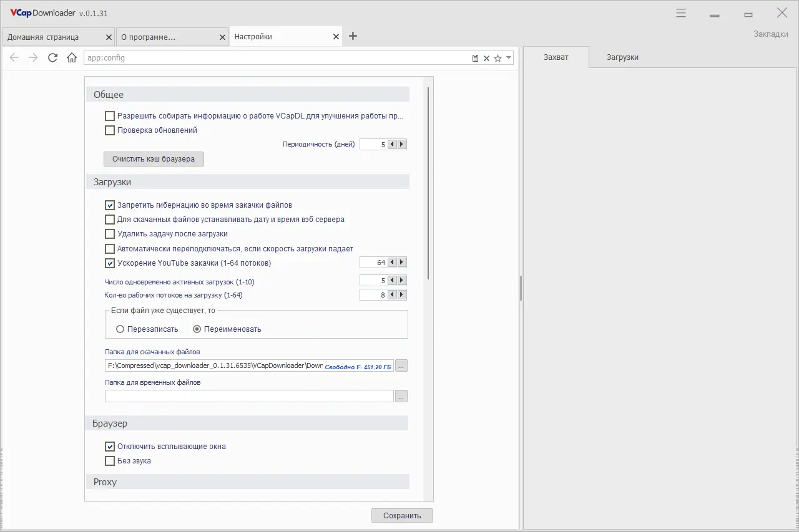The height and width of the screenshot is (532, 799).
Task: Close the VCap Downloader window
Action: click(x=782, y=13)
